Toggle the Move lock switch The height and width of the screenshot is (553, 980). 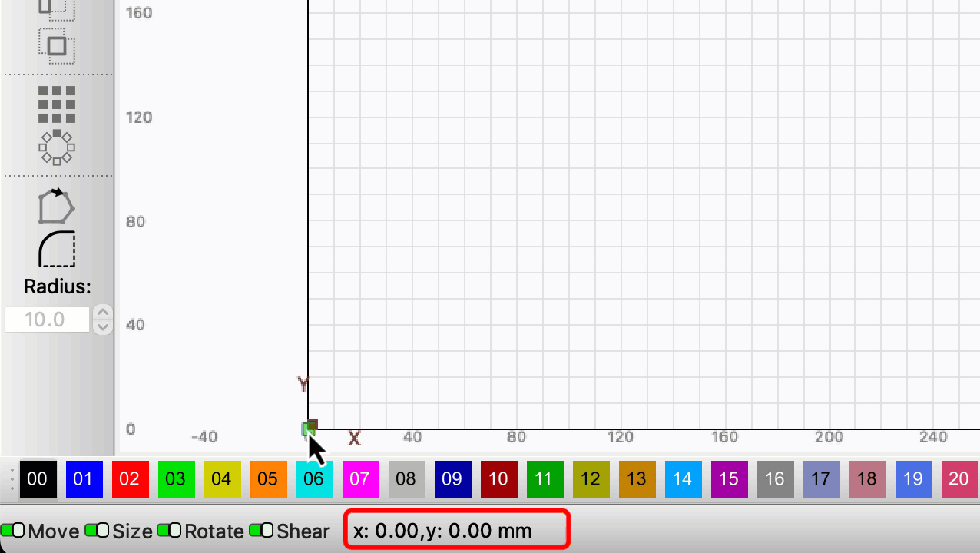coord(13,531)
